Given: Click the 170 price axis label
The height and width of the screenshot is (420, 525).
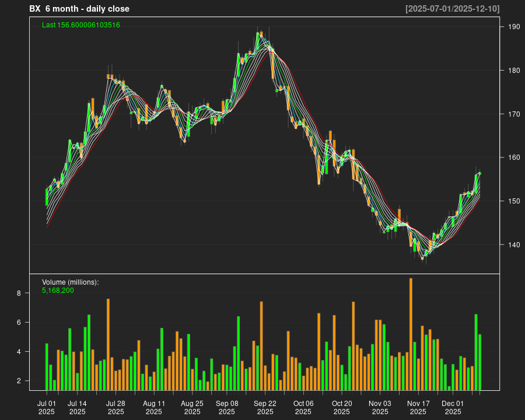Looking at the screenshot, I should tap(513, 114).
